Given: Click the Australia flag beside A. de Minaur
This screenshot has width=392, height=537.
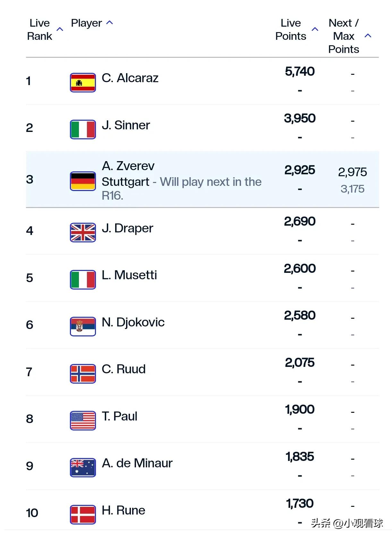Looking at the screenshot, I should tap(83, 467).
